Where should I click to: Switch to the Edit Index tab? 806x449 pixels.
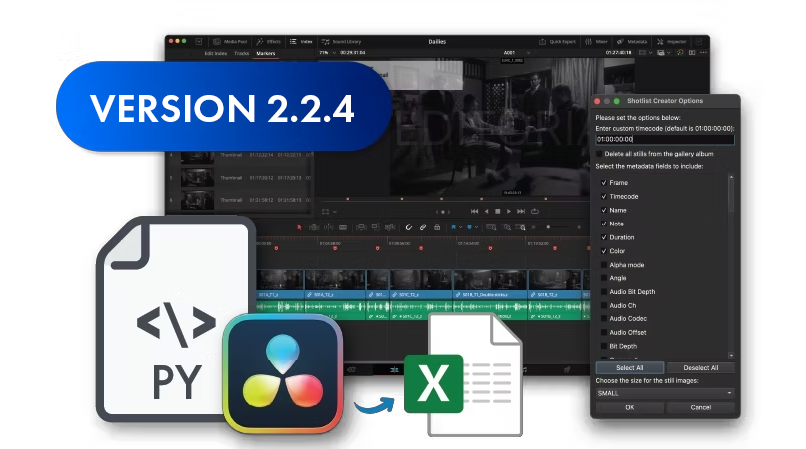[215, 53]
